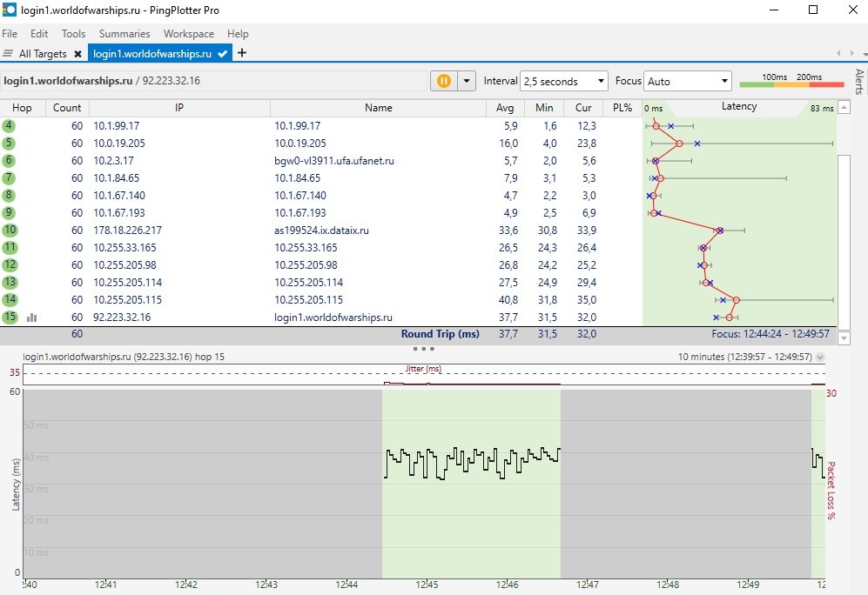Viewport: 868px width, 595px height.
Task: Click the 12:42 time marker on timeline
Action: [x=186, y=585]
